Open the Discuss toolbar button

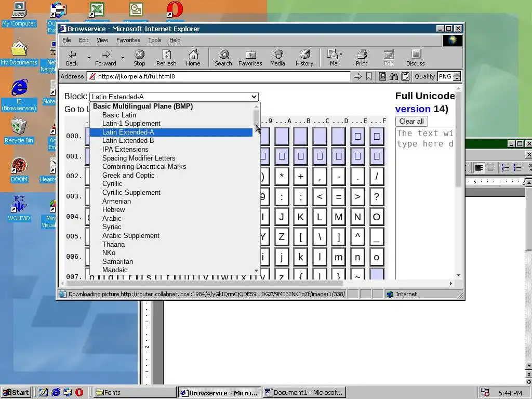pyautogui.click(x=415, y=58)
